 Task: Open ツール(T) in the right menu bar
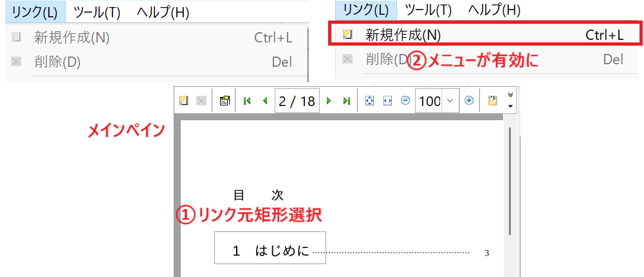click(428, 10)
